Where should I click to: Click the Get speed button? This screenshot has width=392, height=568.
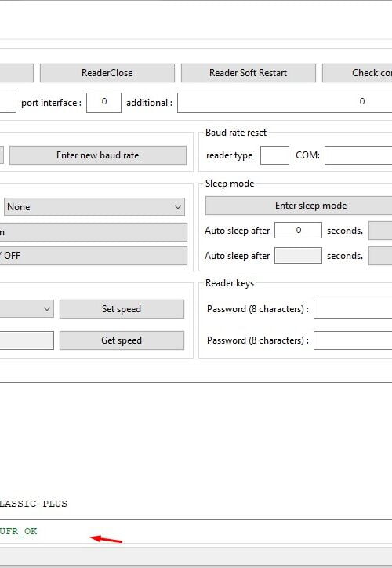(122, 340)
